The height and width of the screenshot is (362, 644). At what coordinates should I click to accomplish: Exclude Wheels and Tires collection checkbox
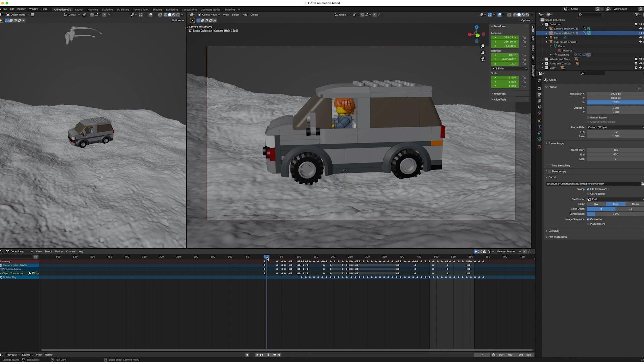coord(636,59)
